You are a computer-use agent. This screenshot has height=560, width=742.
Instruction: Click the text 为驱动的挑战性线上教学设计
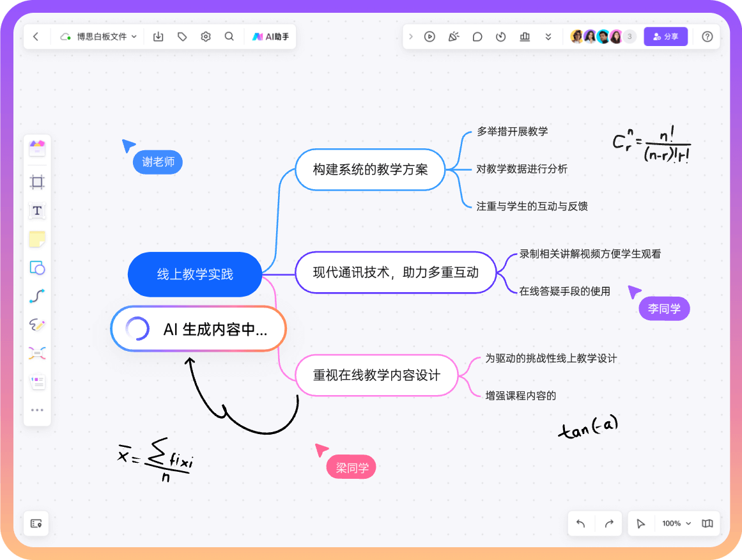[551, 359]
